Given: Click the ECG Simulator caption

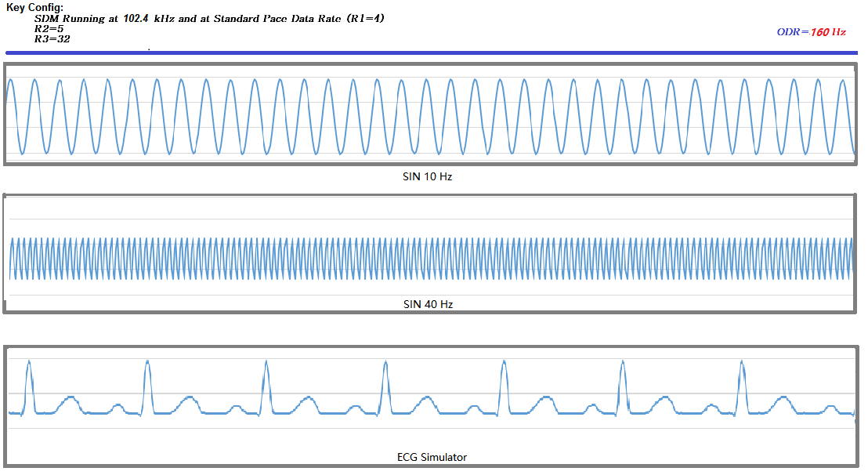Looking at the screenshot, I should [x=432, y=457].
